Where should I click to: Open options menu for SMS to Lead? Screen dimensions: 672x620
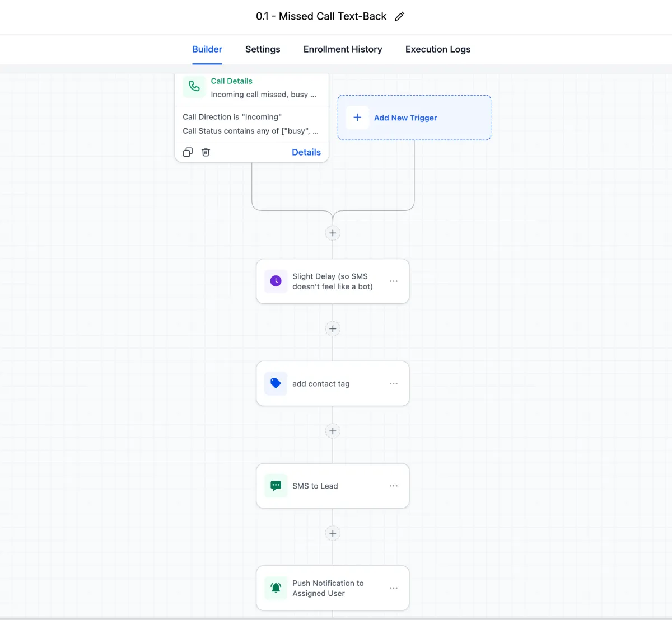point(394,486)
